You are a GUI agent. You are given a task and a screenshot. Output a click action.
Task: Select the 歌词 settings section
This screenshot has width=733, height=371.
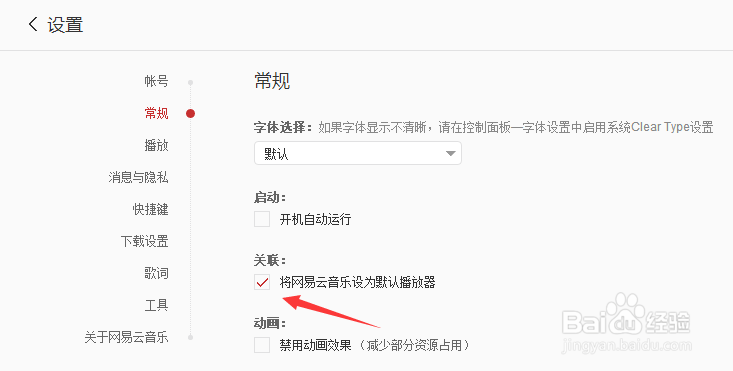[x=156, y=273]
